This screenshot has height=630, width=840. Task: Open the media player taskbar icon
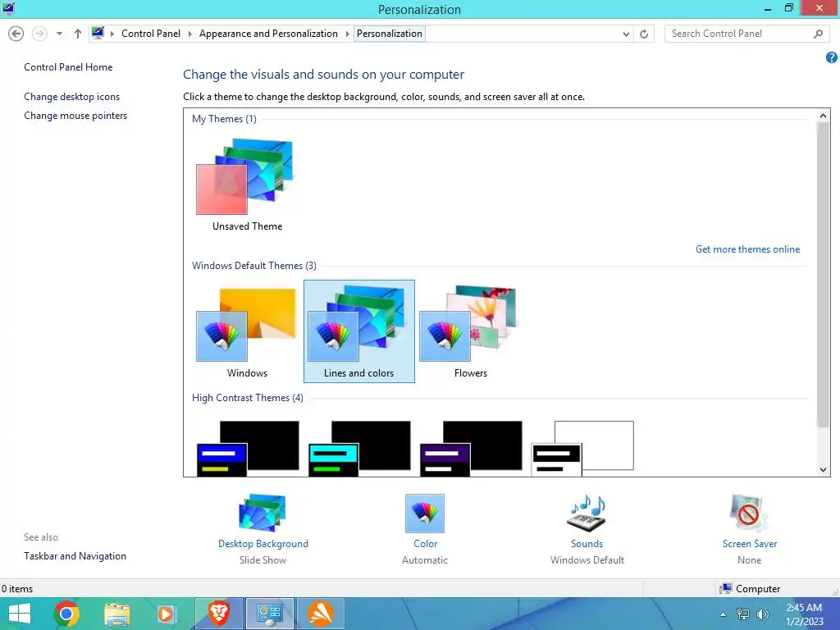point(166,614)
